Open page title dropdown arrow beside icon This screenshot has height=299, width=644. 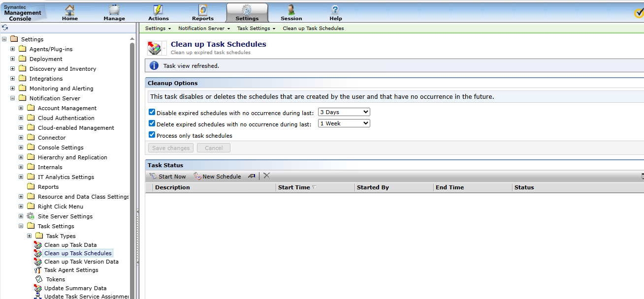click(164, 48)
